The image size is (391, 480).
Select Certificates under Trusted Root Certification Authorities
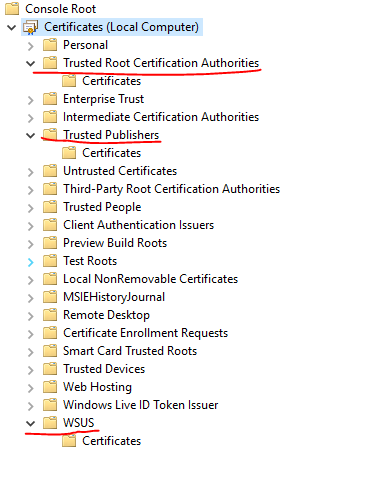click(x=112, y=81)
